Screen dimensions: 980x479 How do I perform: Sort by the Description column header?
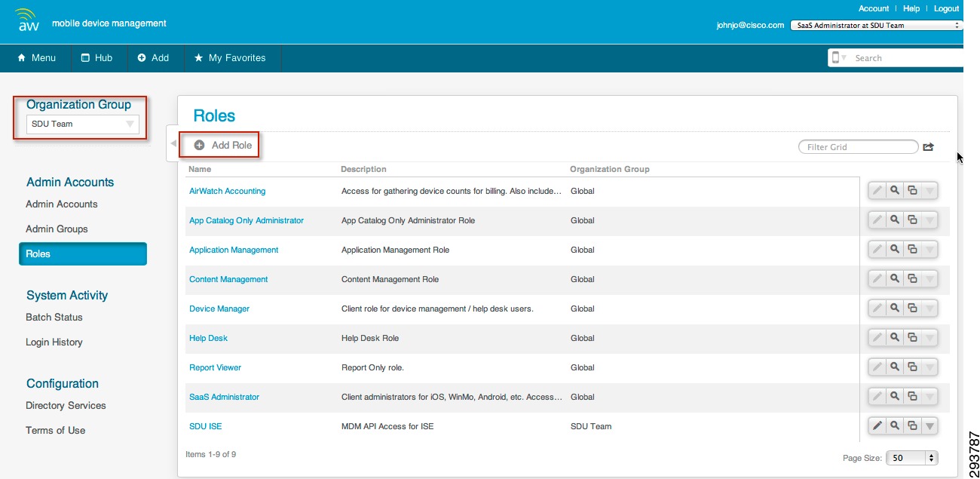tap(363, 170)
